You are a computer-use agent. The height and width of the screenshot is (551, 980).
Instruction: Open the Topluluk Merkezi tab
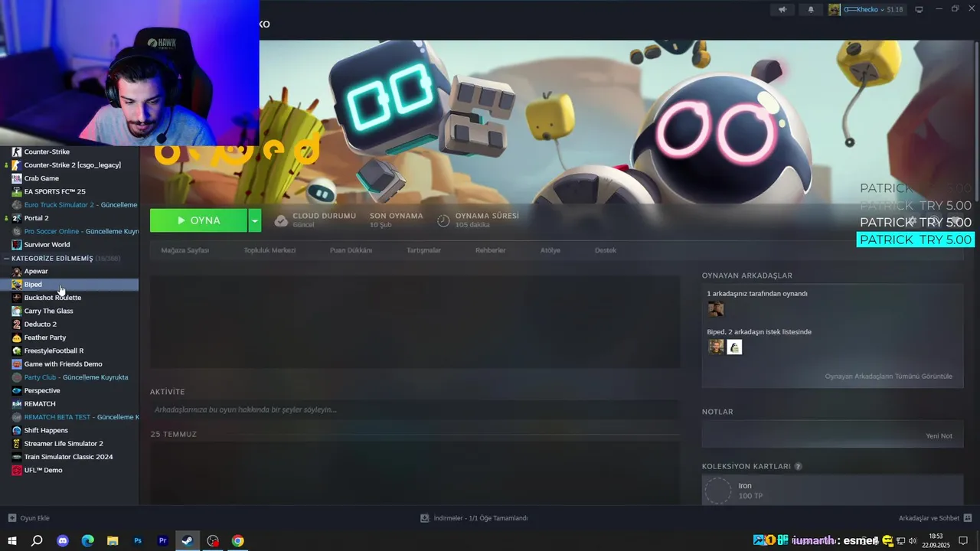coord(269,250)
